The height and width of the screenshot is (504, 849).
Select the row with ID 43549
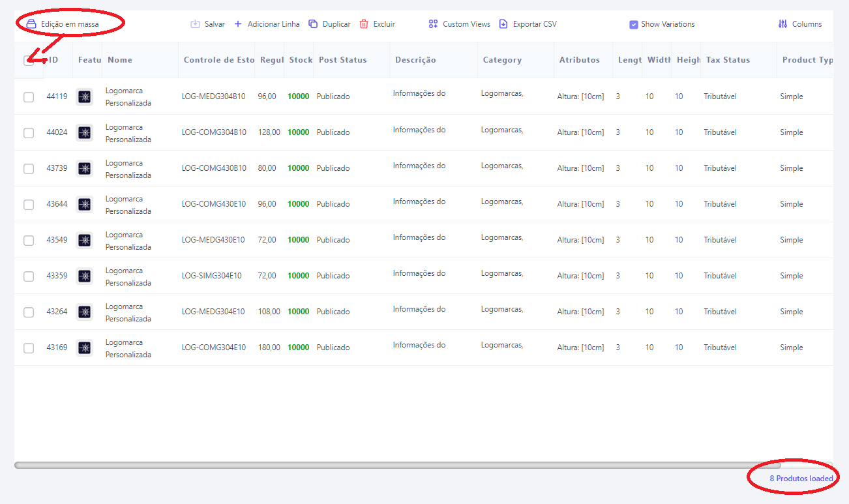point(29,241)
